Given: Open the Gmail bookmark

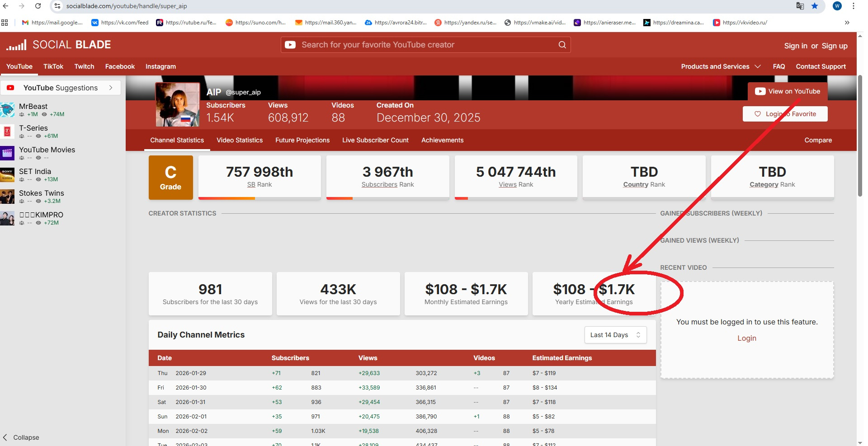Looking at the screenshot, I should (x=52, y=23).
